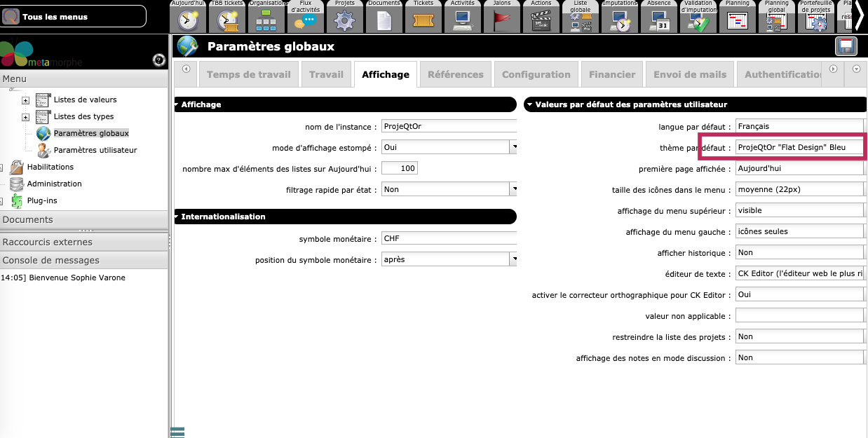Open the Tous les menus button
This screenshot has width=868, height=438.
(x=74, y=16)
